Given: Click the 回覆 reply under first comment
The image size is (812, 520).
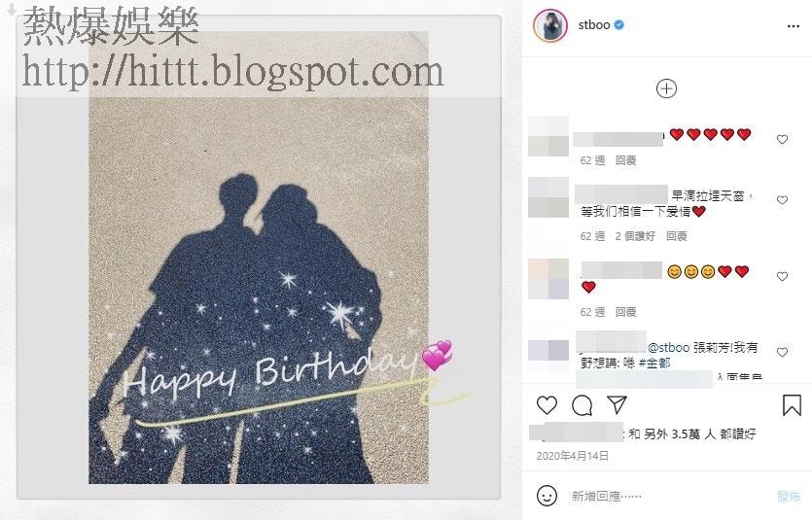Looking at the screenshot, I should pos(625,160).
